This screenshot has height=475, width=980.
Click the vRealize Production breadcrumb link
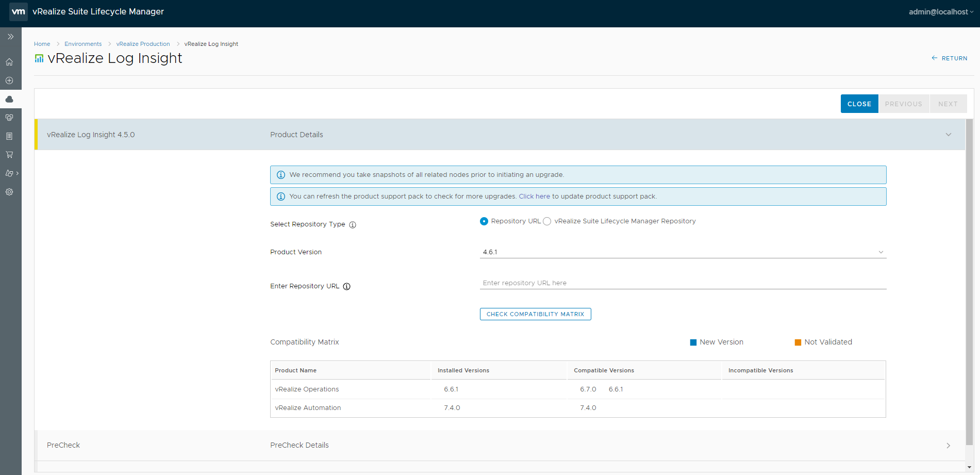point(143,44)
